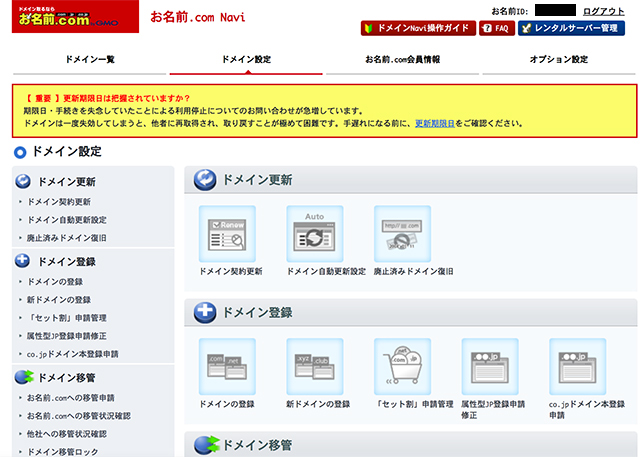Image resolution: width=640 pixels, height=457 pixels.
Task: Open sidebar link 廃止済みドメイン復旧
Action: pos(67,238)
